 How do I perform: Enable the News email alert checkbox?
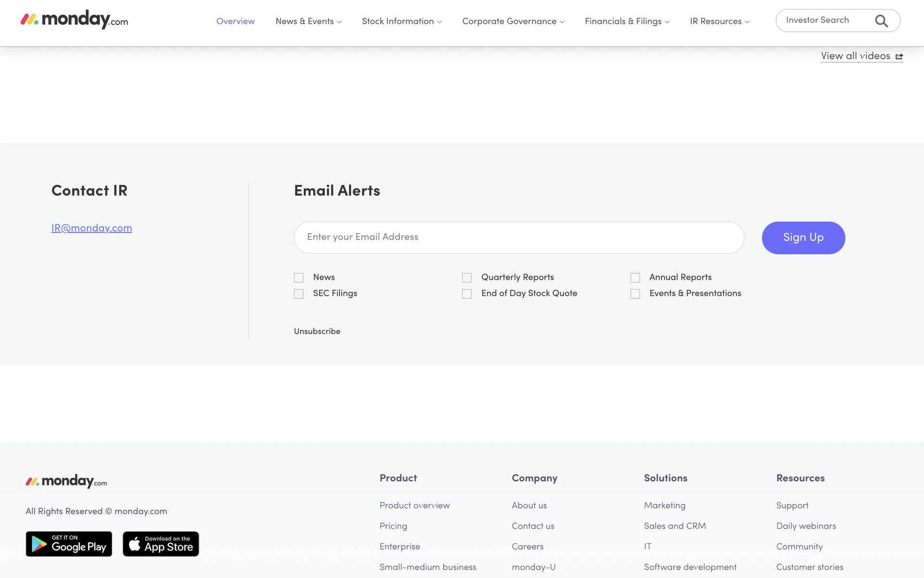point(299,278)
